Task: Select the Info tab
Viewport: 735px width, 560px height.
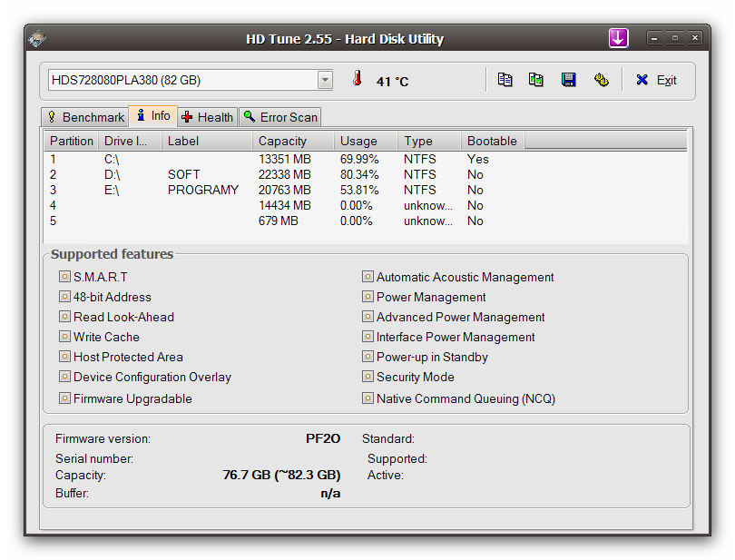Action: click(x=153, y=116)
